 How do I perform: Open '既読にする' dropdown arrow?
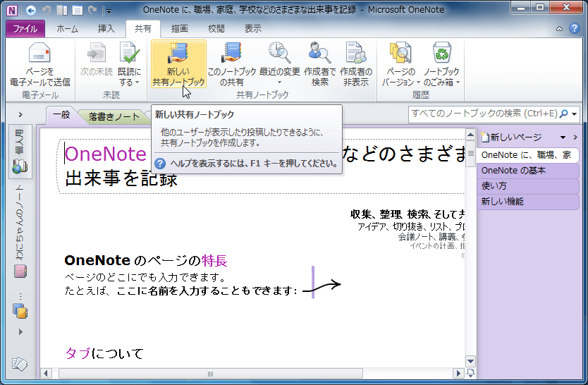tap(137, 82)
